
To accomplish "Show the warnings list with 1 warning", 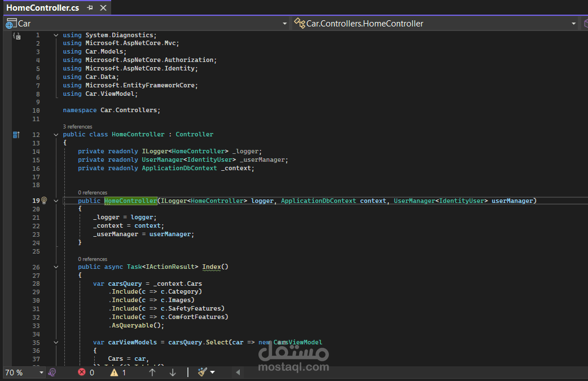I will pos(118,373).
